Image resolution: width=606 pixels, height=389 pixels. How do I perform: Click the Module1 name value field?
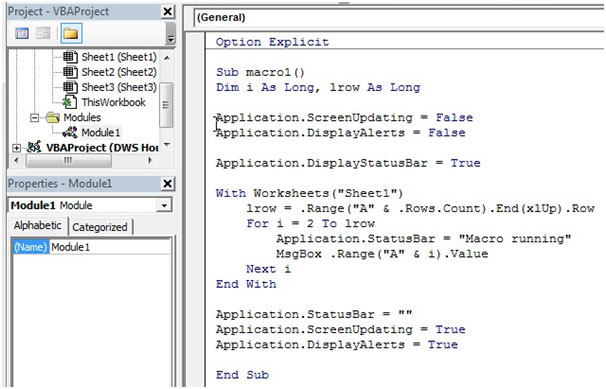pyautogui.click(x=110, y=247)
